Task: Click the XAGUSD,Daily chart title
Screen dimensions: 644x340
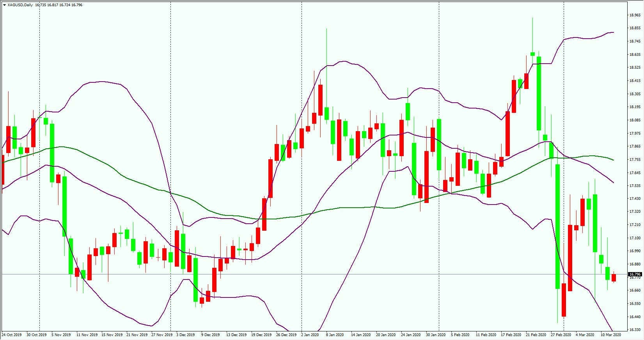Action: coord(20,5)
